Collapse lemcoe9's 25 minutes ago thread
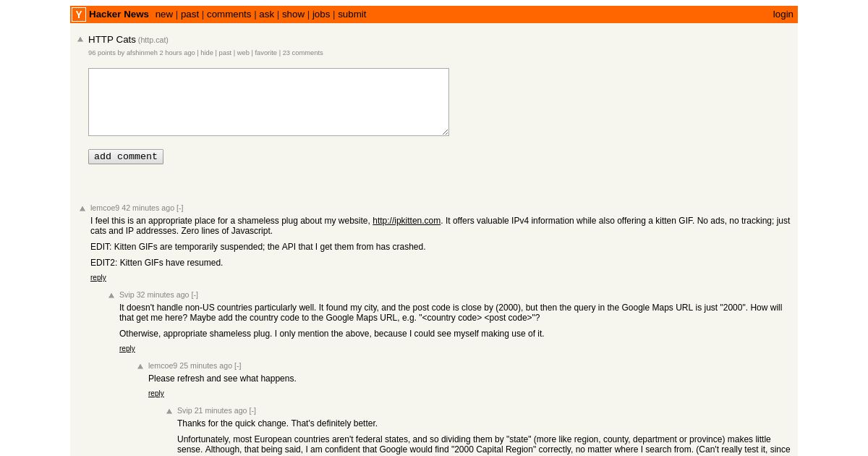Viewport: 868px width, 456px height. pos(238,366)
